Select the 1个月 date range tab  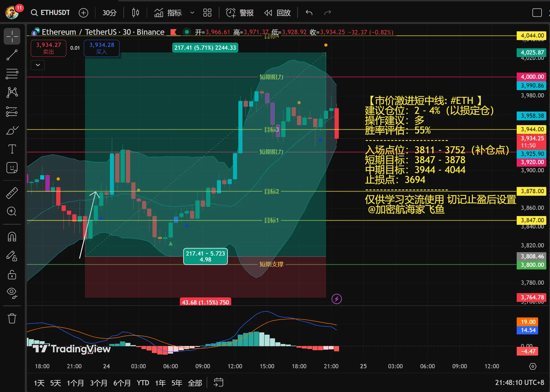75,383
